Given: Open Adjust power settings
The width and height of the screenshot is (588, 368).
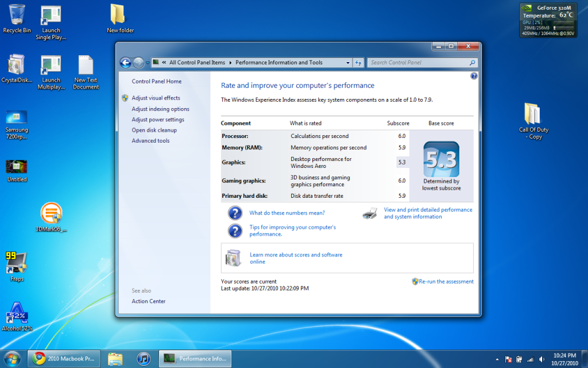Looking at the screenshot, I should coord(158,120).
